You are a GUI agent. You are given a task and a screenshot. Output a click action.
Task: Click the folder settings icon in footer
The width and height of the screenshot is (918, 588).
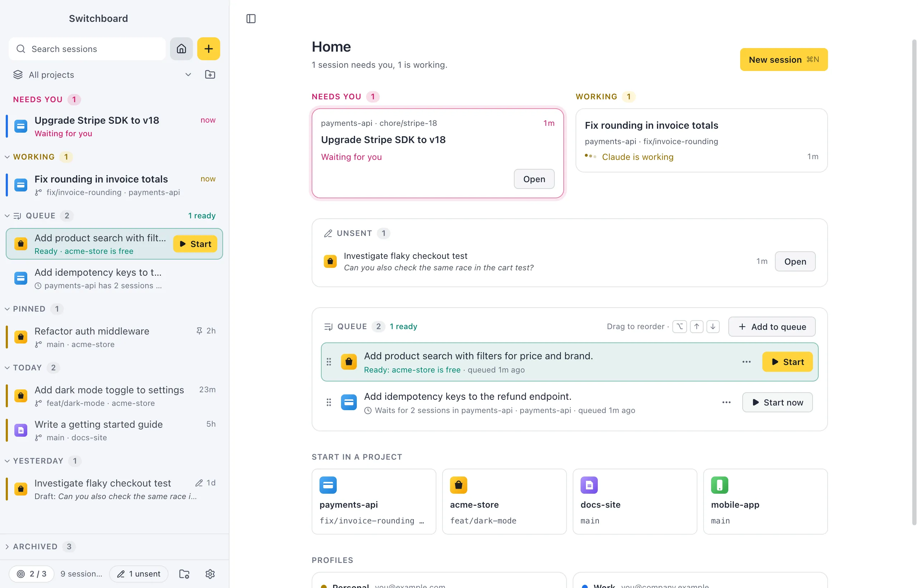(184, 574)
